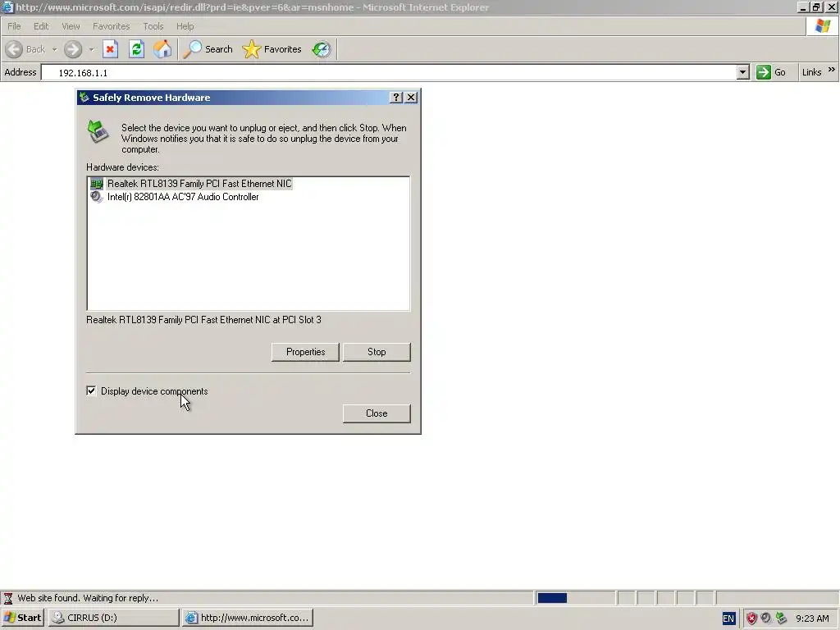Click the Close button in dialog

377,413
